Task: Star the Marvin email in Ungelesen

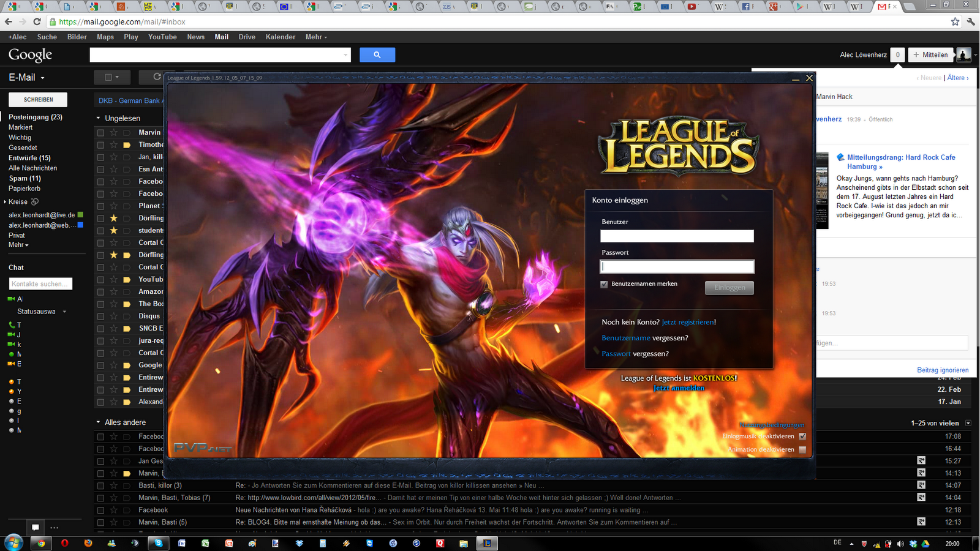Action: tap(113, 132)
